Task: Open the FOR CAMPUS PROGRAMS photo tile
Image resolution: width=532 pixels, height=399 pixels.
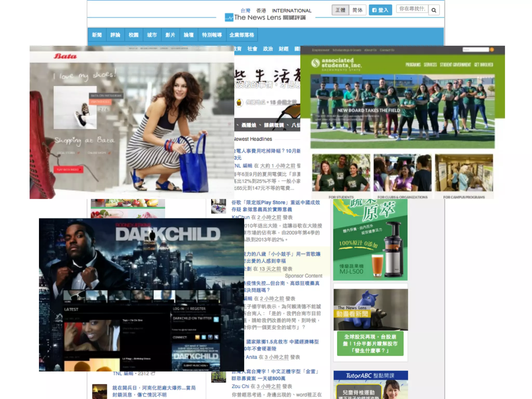Action: click(464, 173)
